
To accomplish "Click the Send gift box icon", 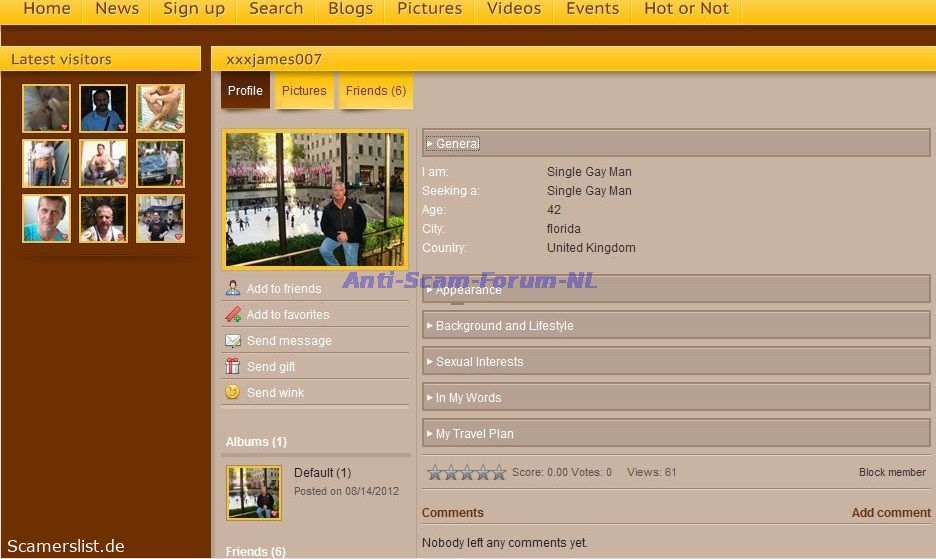I will (x=232, y=367).
